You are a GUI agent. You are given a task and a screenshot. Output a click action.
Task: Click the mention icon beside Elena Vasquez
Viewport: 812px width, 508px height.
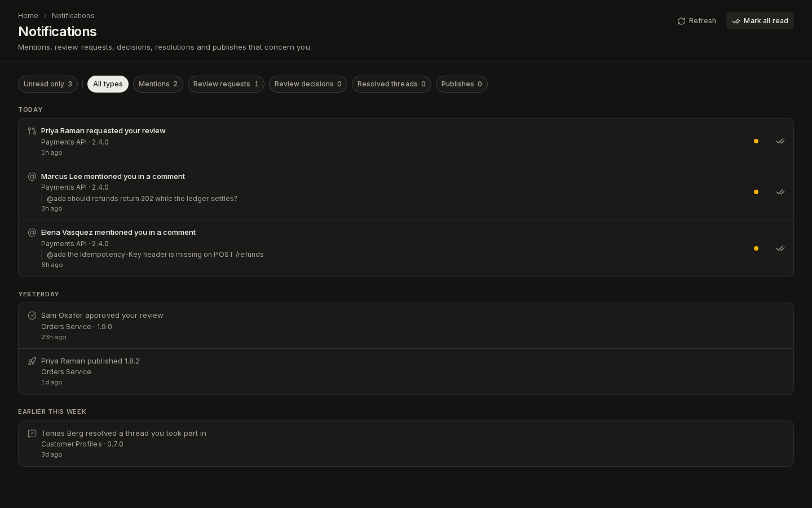pyautogui.click(x=32, y=233)
